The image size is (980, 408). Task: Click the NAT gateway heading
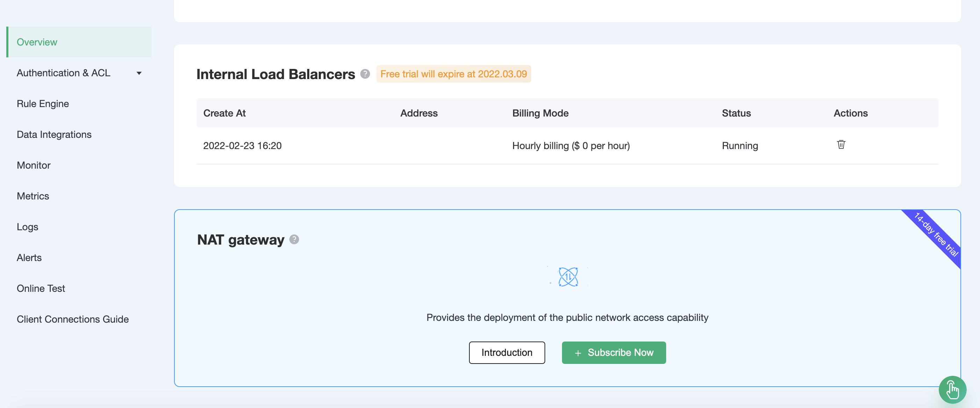coord(240,240)
